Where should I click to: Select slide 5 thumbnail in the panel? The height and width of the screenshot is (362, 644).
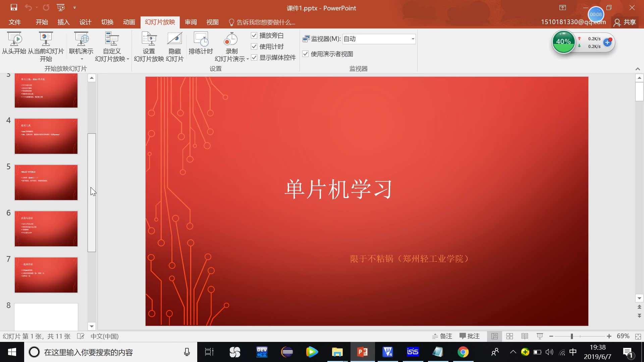coord(46,182)
